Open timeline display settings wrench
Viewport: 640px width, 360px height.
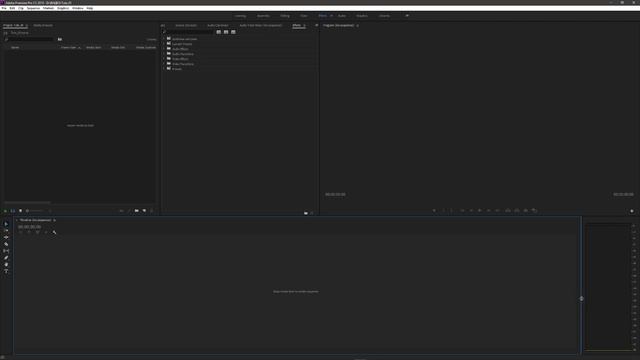(x=54, y=232)
